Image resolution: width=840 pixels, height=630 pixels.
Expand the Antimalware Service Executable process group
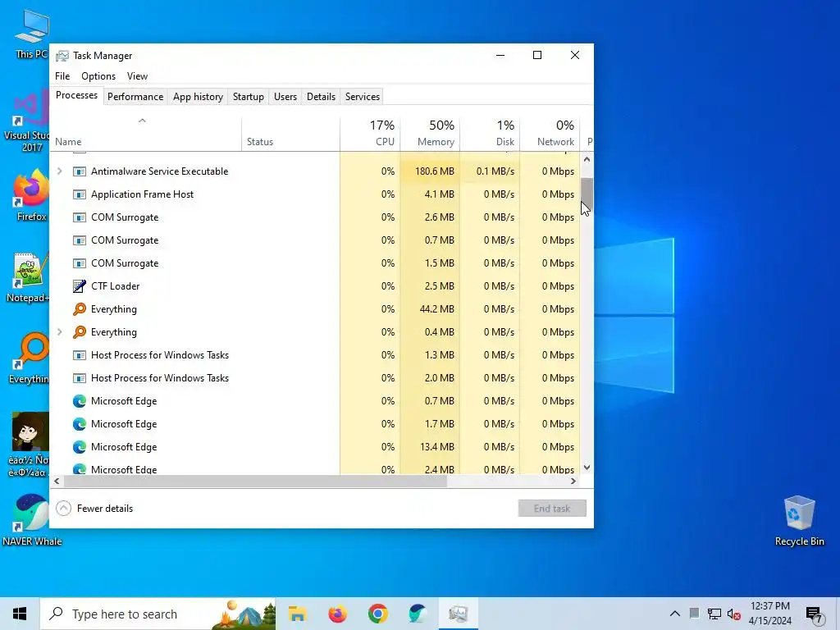click(x=59, y=171)
